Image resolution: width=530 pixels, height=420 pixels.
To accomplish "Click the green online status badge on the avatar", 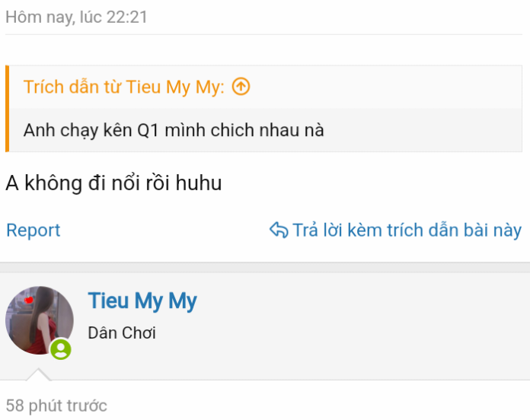I will click(x=61, y=349).
